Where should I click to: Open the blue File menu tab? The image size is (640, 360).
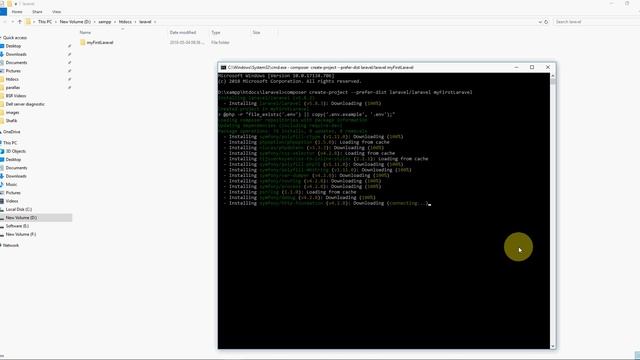coord(3,12)
